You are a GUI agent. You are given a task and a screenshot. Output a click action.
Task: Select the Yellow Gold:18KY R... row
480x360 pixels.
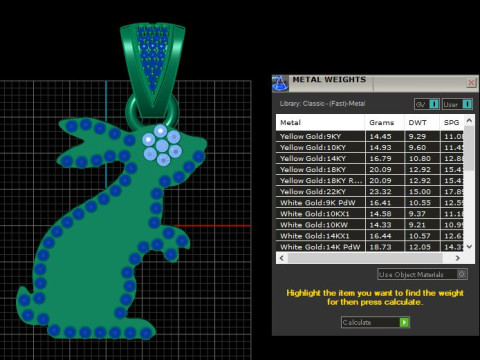pyautogui.click(x=369, y=180)
